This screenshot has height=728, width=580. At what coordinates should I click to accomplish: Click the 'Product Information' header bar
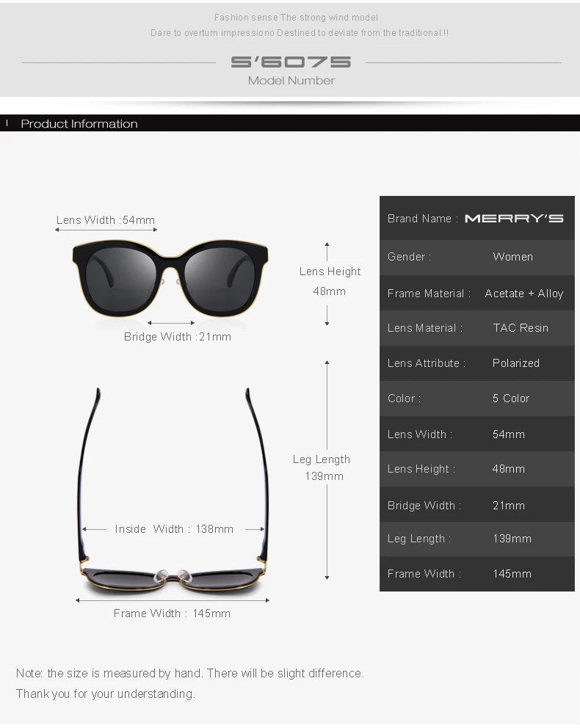point(290,123)
